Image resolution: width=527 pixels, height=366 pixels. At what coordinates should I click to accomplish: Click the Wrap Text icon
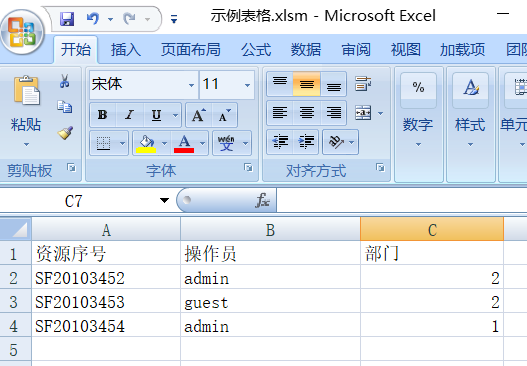363,84
